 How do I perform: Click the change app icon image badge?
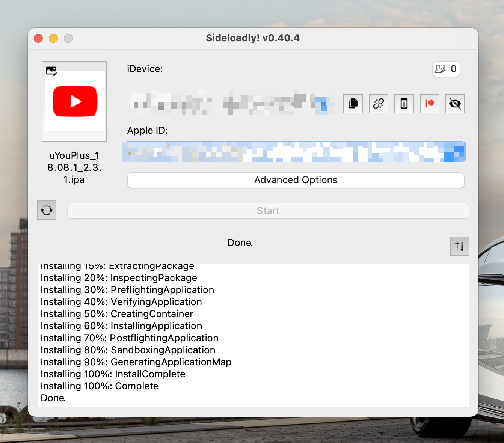point(51,71)
